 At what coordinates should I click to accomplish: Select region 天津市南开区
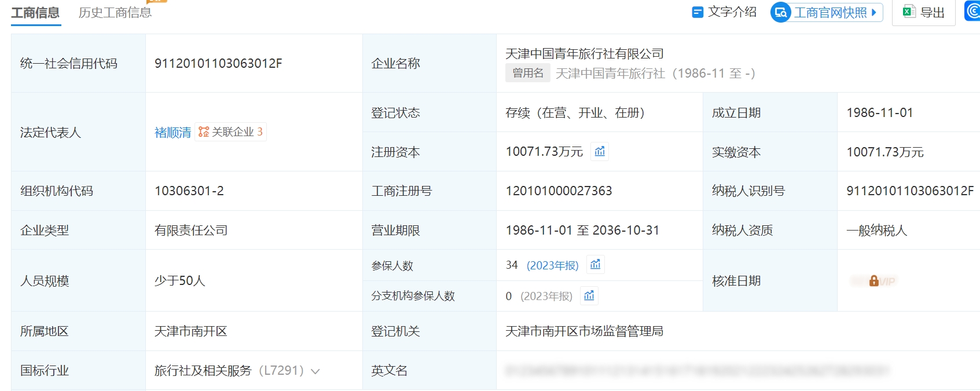(190, 331)
